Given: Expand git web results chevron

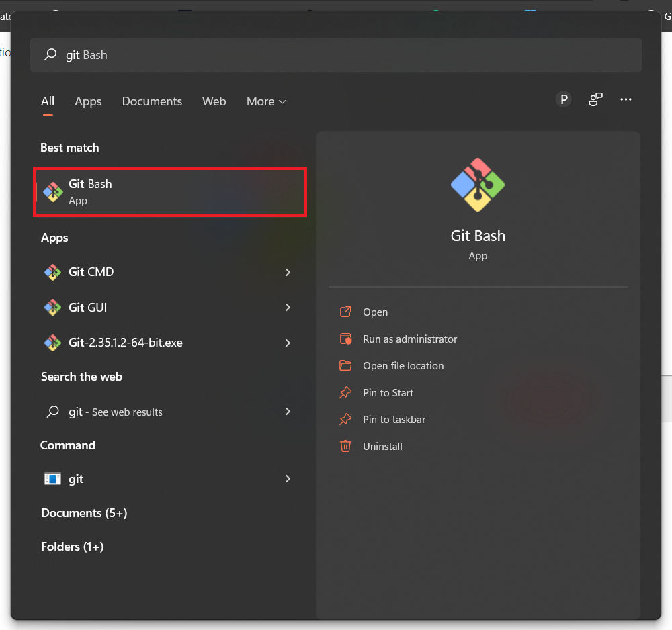Looking at the screenshot, I should point(288,411).
